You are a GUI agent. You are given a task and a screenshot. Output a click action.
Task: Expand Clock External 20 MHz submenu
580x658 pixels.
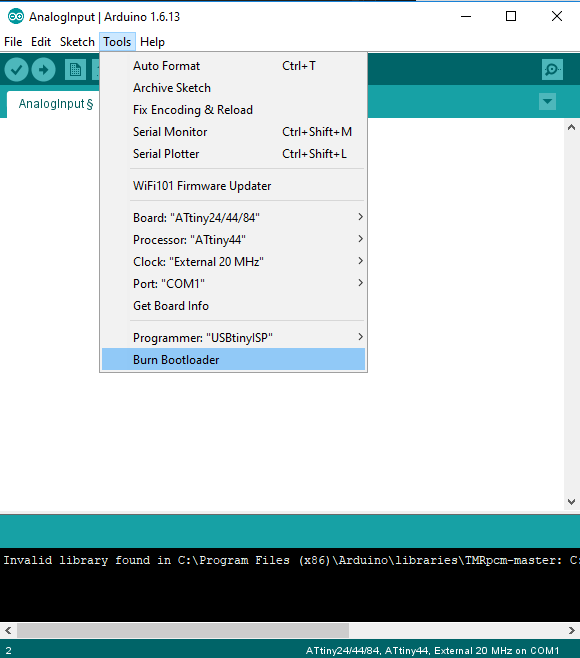[233, 262]
